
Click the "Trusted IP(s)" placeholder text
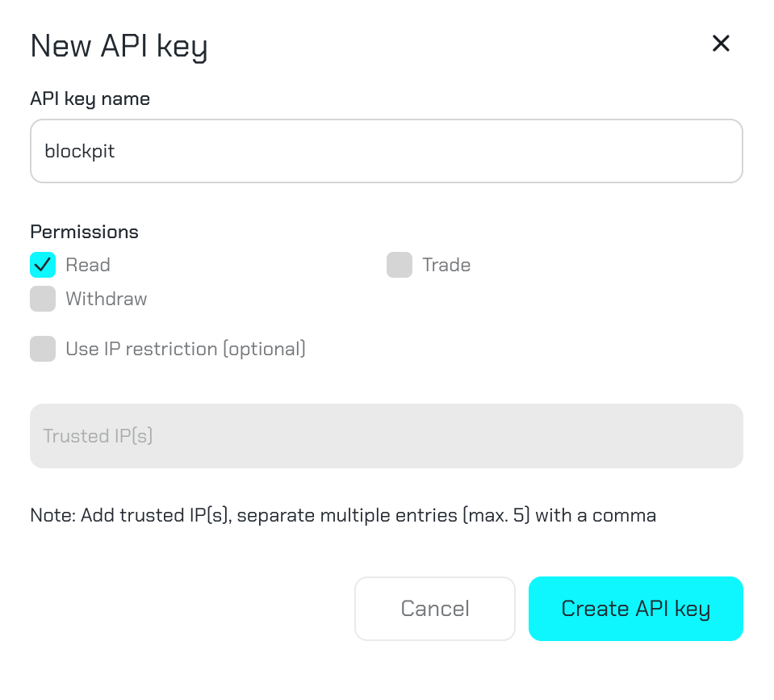(x=98, y=436)
